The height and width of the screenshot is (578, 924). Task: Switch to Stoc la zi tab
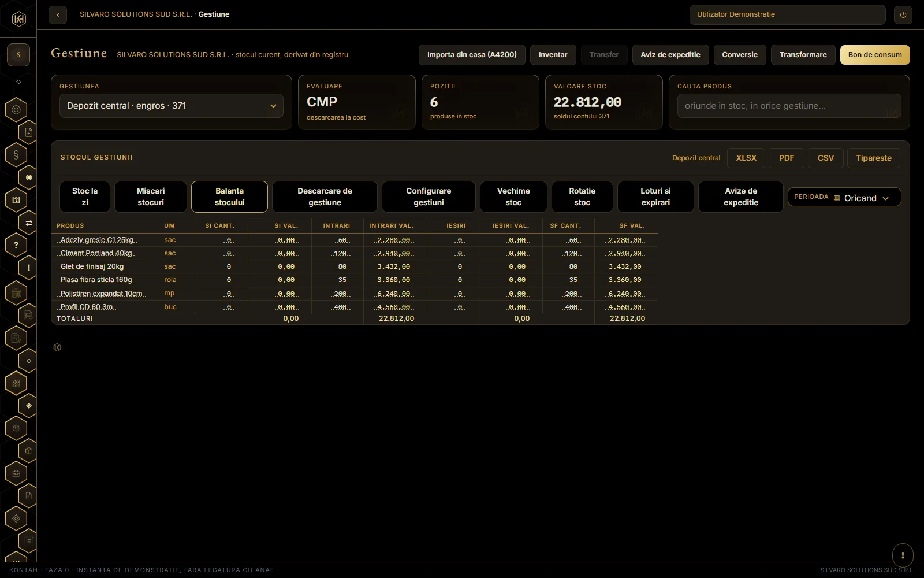[85, 197]
